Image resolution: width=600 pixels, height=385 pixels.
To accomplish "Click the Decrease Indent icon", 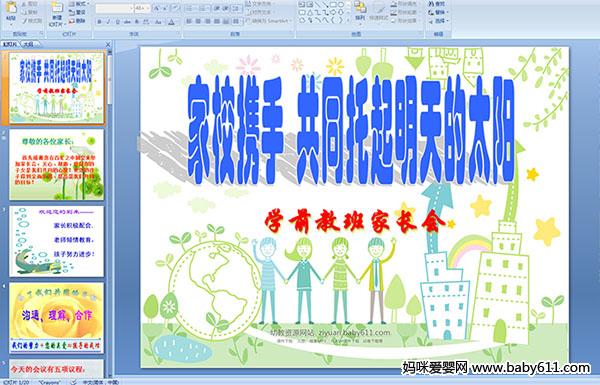I will tap(217, 8).
